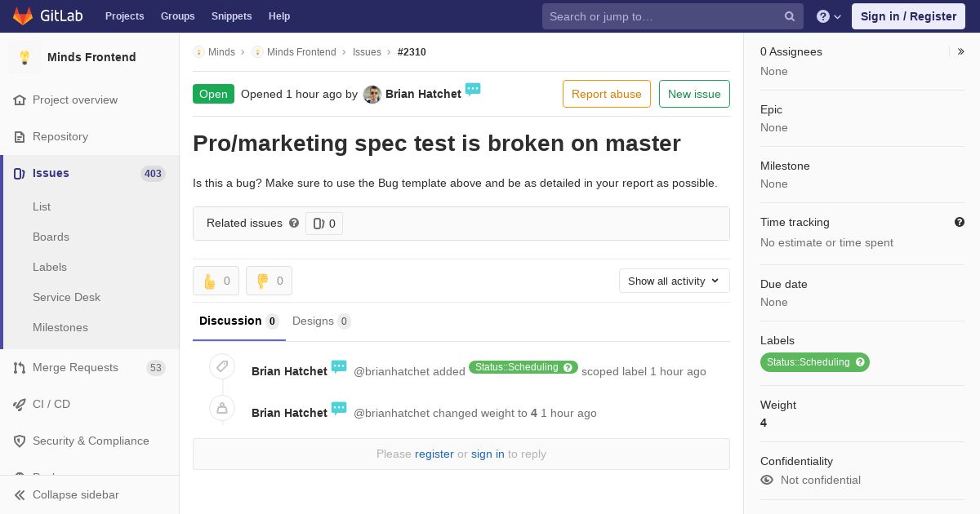Click the help icon in sidebar Status::Scheduling label
980x514 pixels.
pos(860,362)
